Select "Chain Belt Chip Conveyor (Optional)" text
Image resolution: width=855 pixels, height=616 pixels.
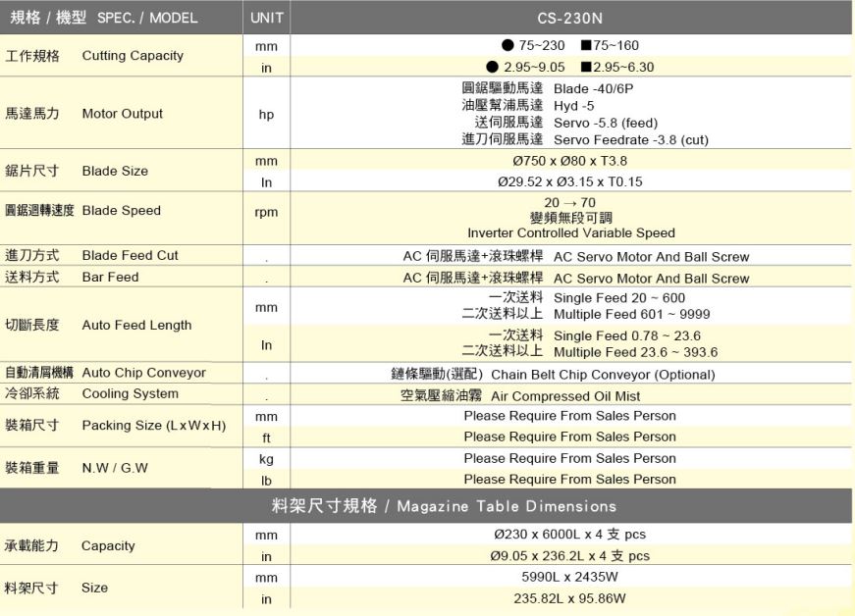(603, 375)
